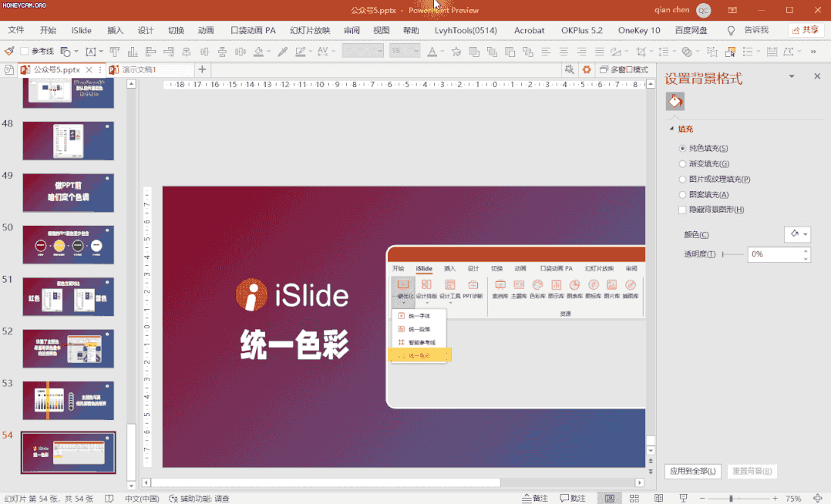Select 图案填充 pattern fill radio button
The height and width of the screenshot is (504, 831).
coord(682,194)
